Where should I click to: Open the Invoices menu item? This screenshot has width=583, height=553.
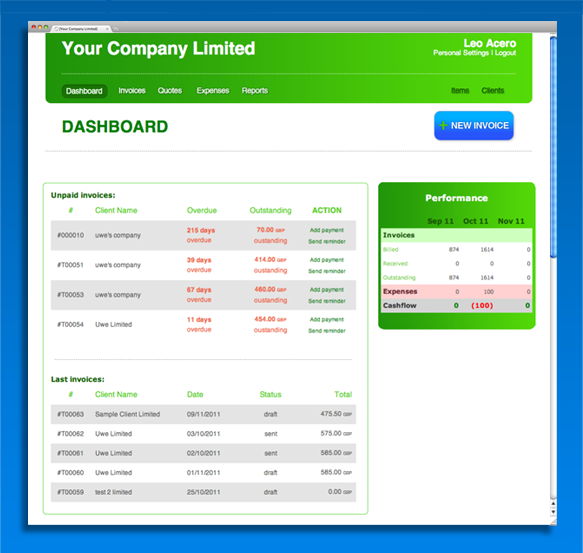[132, 91]
